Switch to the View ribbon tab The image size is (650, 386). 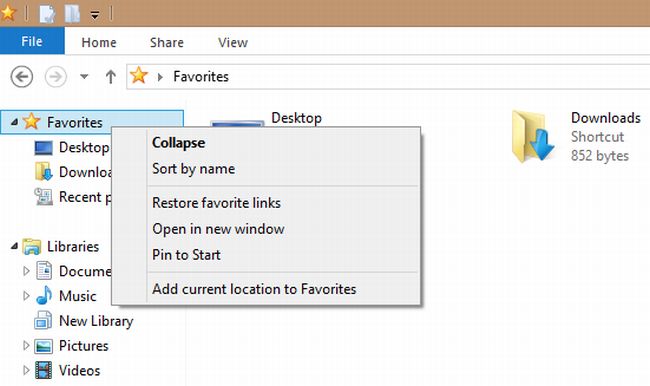point(233,42)
